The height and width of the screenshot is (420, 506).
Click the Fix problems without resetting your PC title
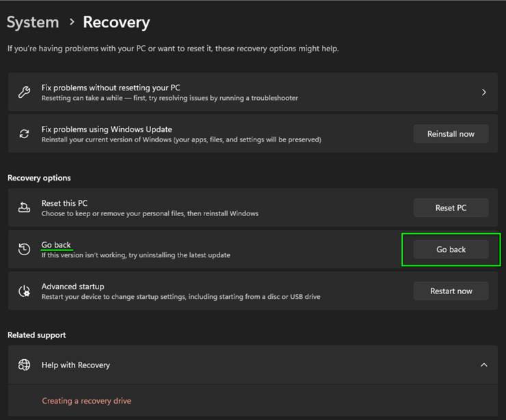coord(111,88)
